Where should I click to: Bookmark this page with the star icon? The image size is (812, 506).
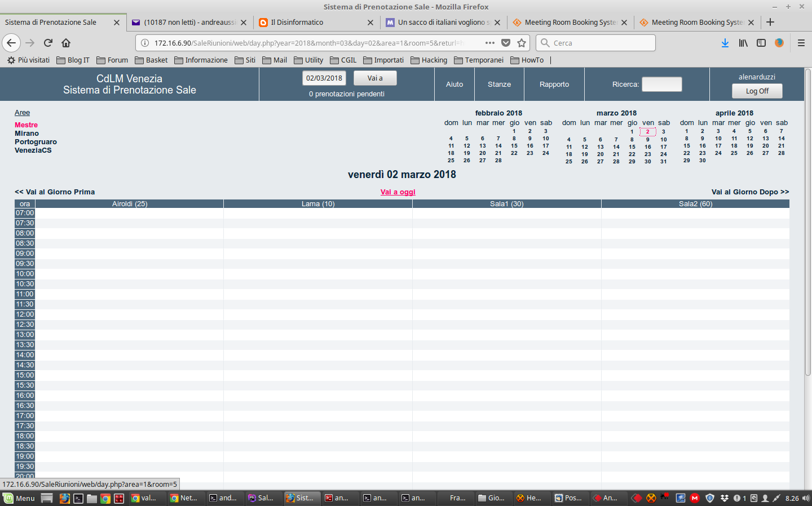(522, 43)
